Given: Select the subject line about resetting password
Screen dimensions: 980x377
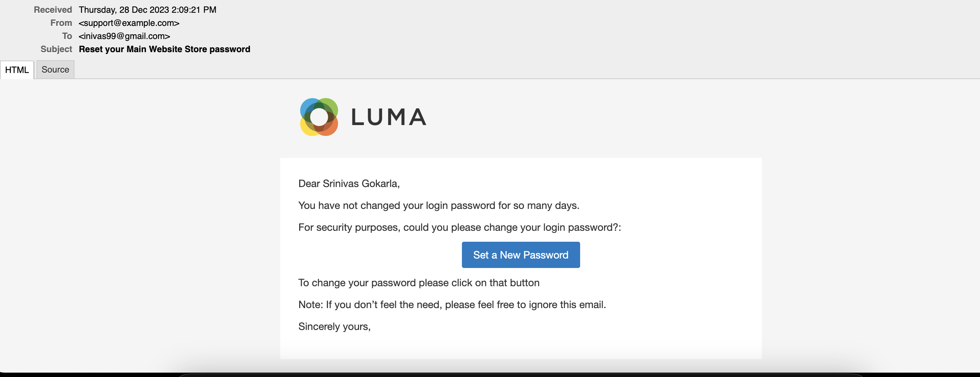Looking at the screenshot, I should (x=164, y=49).
